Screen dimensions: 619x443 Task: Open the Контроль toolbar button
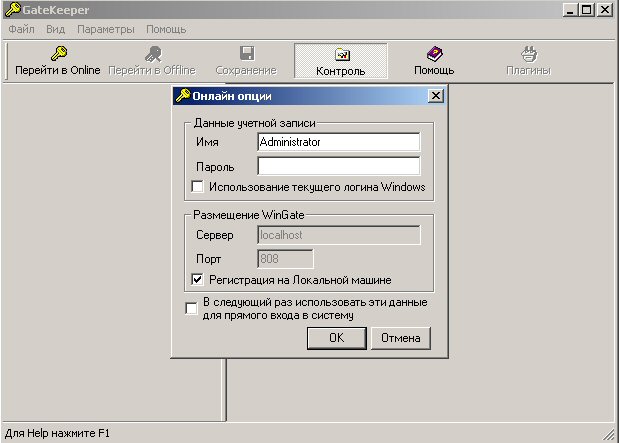pos(341,61)
